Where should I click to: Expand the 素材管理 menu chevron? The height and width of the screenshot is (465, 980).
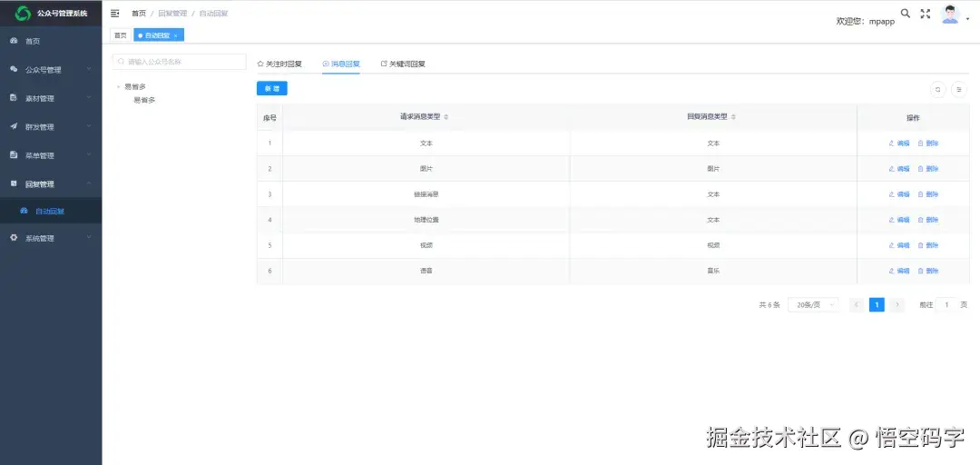tap(89, 97)
